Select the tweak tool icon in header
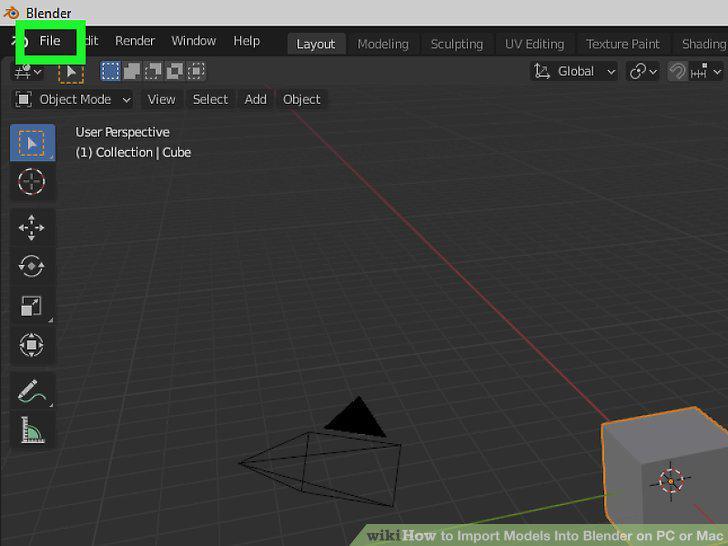Screen dimensions: 728x546 pyautogui.click(x=71, y=72)
